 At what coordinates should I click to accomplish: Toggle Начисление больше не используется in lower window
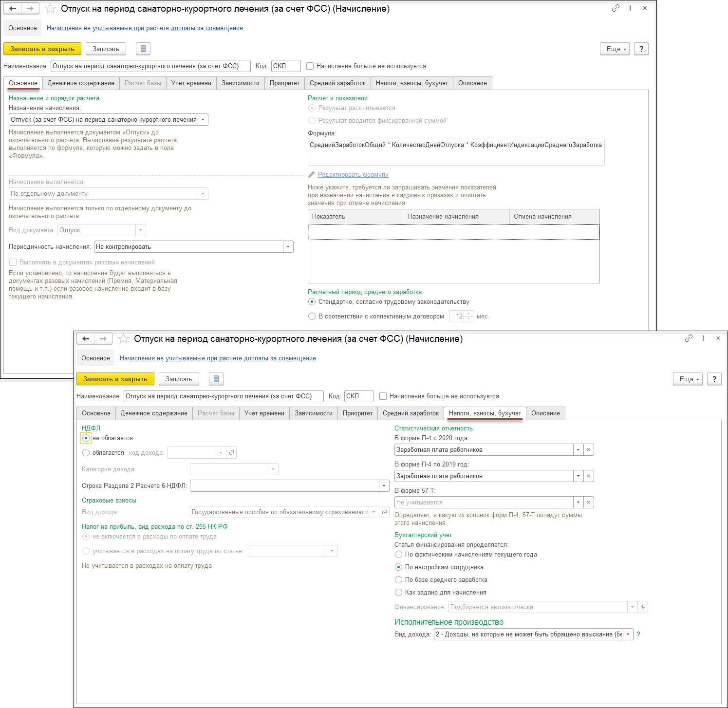pos(383,396)
